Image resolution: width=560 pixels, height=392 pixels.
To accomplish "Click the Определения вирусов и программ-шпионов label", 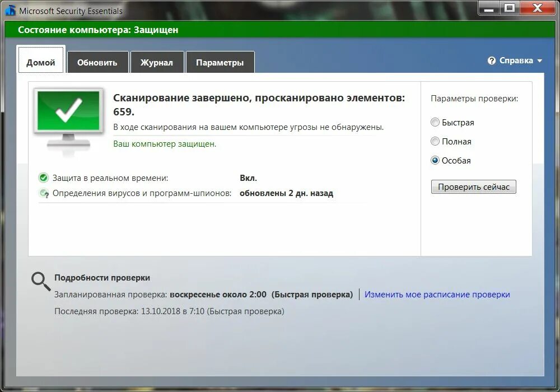I will 142,193.
